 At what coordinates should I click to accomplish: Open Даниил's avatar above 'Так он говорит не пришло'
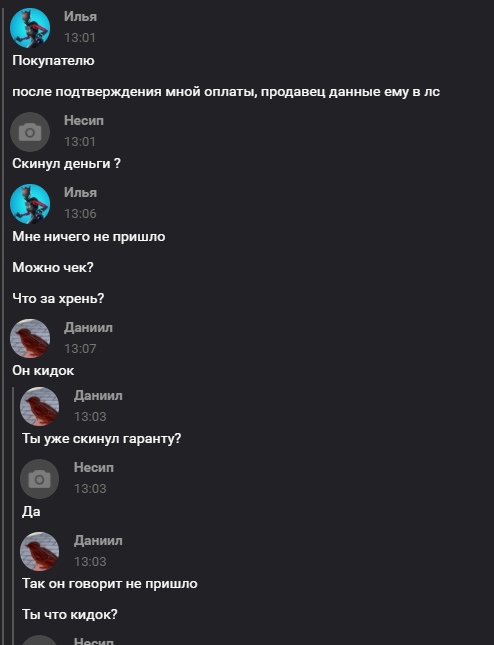[x=39, y=551]
